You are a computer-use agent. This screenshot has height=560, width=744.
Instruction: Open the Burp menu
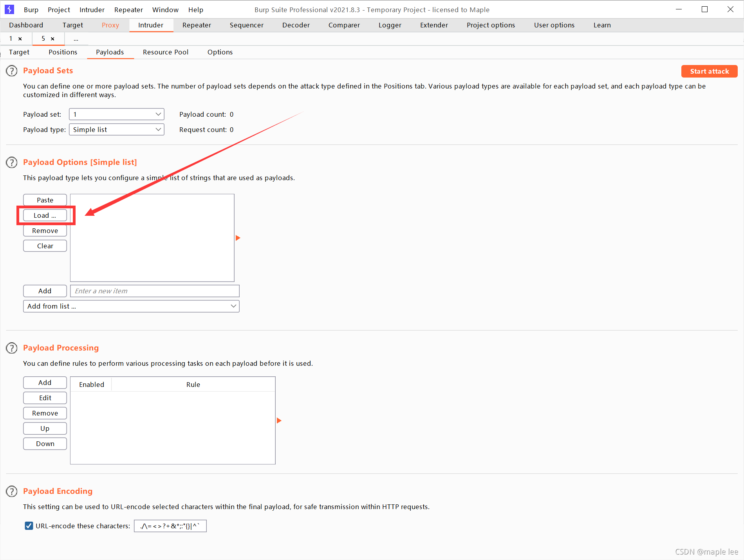click(x=31, y=10)
